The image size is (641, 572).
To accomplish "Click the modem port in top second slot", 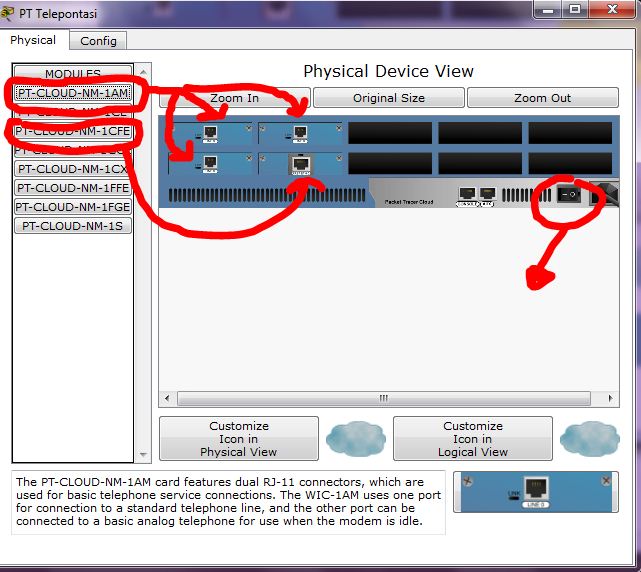I will click(x=300, y=133).
